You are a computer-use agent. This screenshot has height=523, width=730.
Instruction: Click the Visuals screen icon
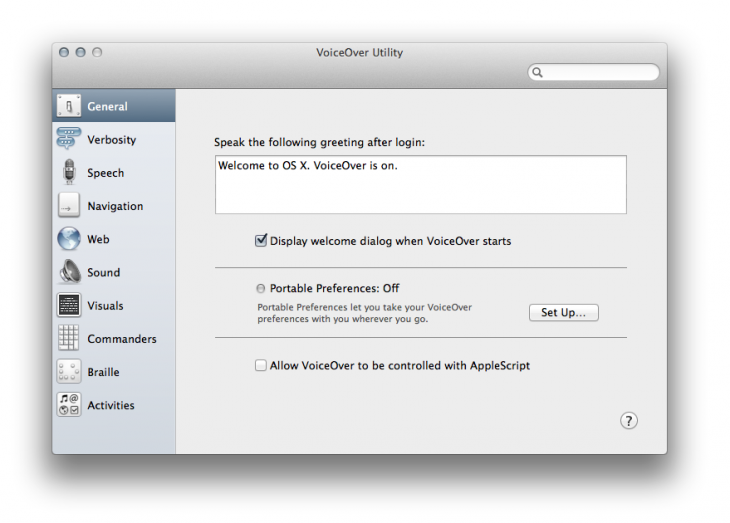(x=69, y=305)
